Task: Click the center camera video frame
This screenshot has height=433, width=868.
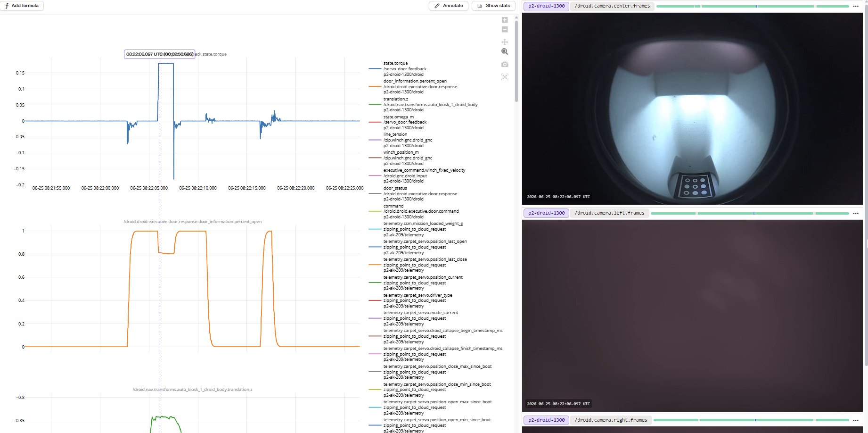Action: tap(692, 108)
